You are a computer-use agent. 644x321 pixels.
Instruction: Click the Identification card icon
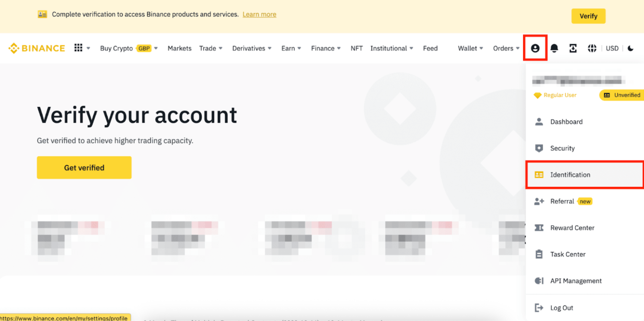click(x=539, y=175)
